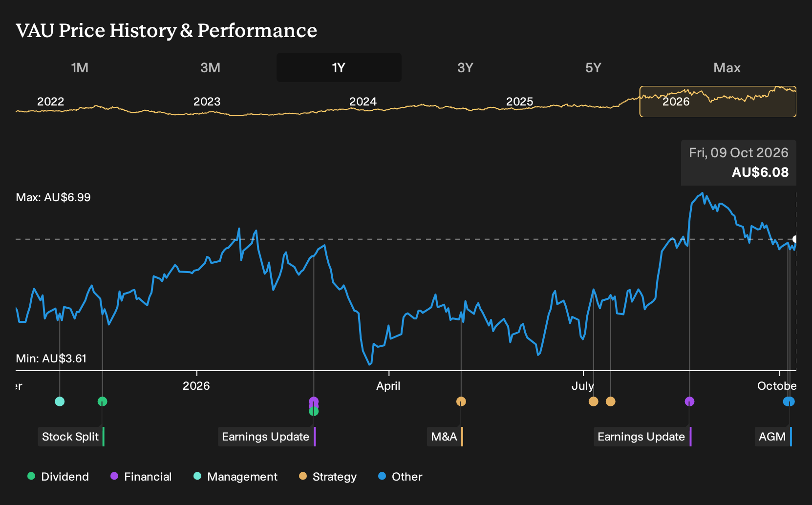Click the 2022 label in the overview chart
The width and height of the screenshot is (812, 505).
pyautogui.click(x=51, y=102)
